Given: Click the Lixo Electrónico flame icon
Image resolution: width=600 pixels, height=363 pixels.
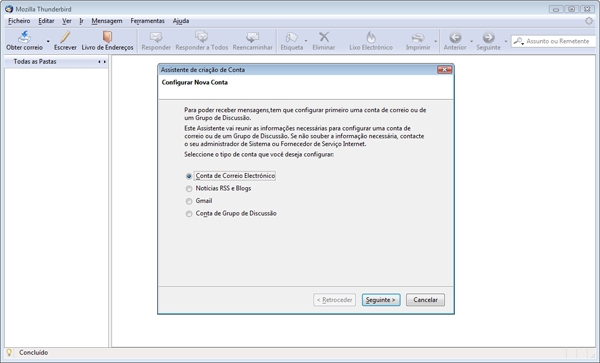Looking at the screenshot, I should pyautogui.click(x=371, y=37).
